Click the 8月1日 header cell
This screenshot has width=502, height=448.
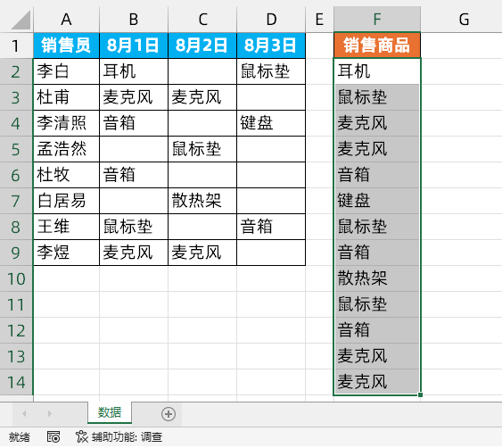point(134,46)
